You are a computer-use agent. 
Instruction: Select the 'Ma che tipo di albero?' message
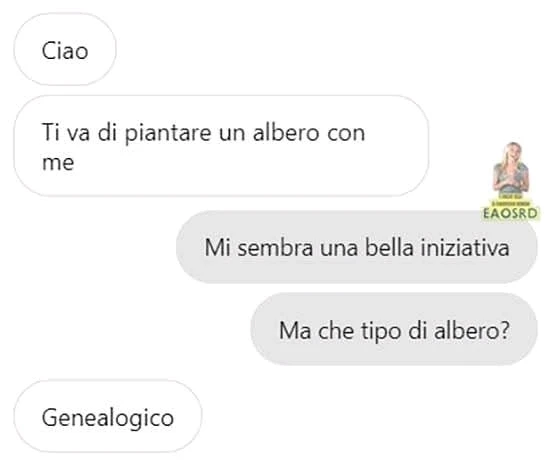coord(394,329)
